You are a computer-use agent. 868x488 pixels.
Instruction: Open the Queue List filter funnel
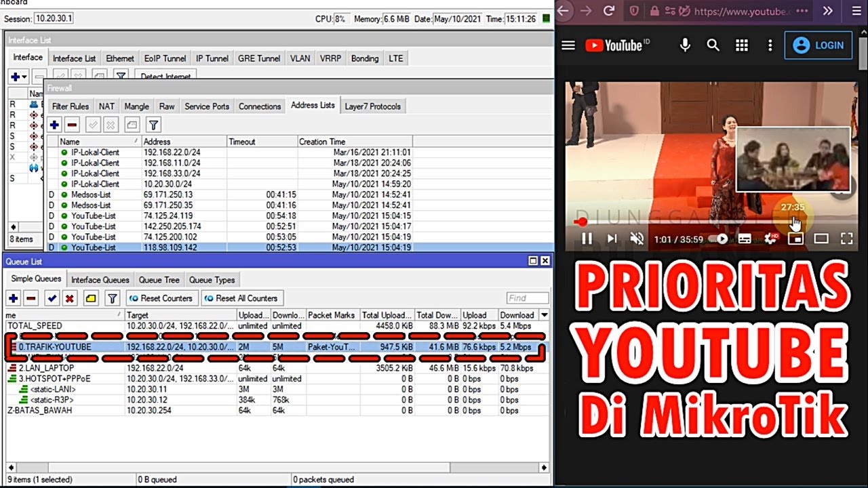[x=113, y=298]
